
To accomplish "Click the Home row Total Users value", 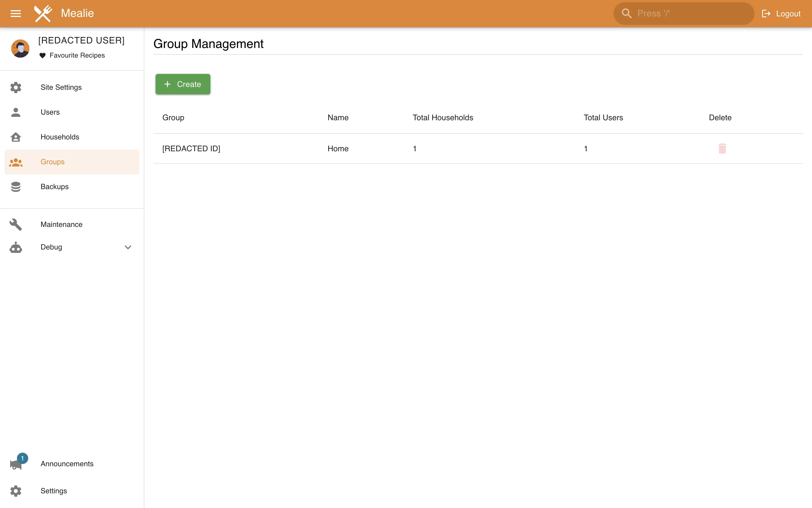I will tap(586, 148).
